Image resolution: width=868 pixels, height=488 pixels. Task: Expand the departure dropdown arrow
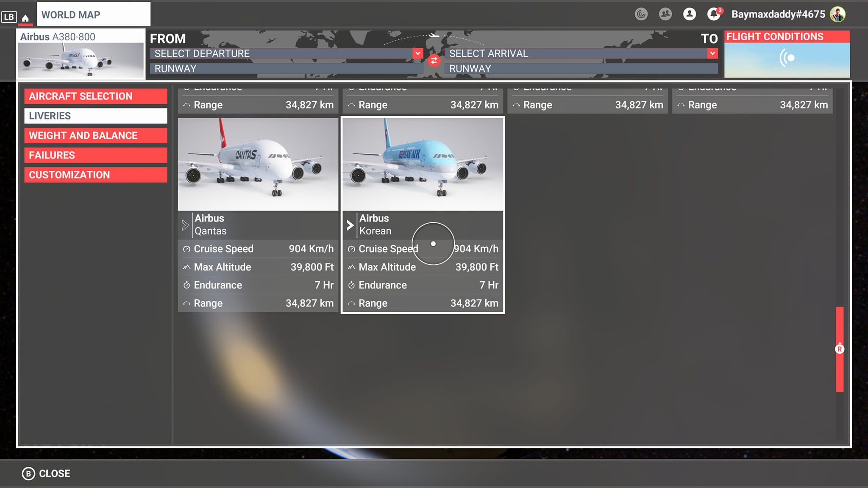pos(417,53)
